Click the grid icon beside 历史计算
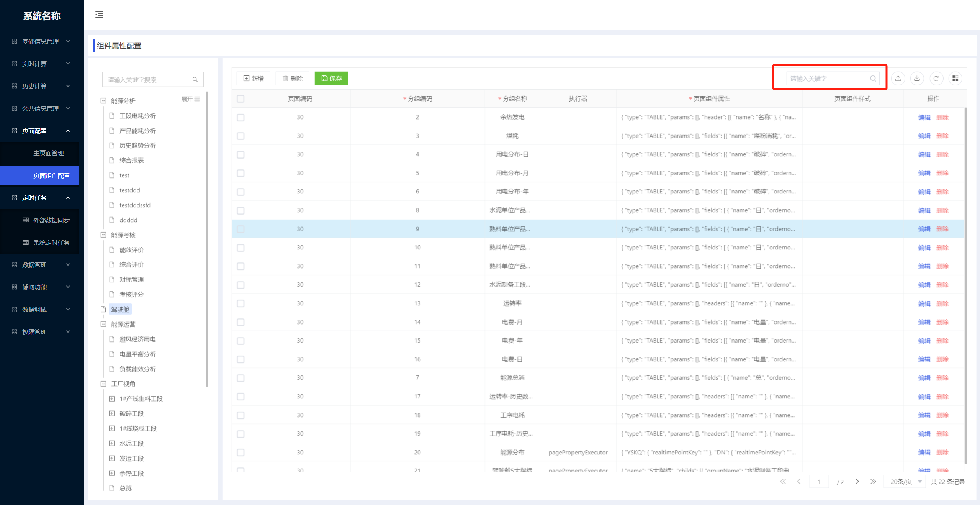Screen dimensions: 980x505 coord(15,86)
